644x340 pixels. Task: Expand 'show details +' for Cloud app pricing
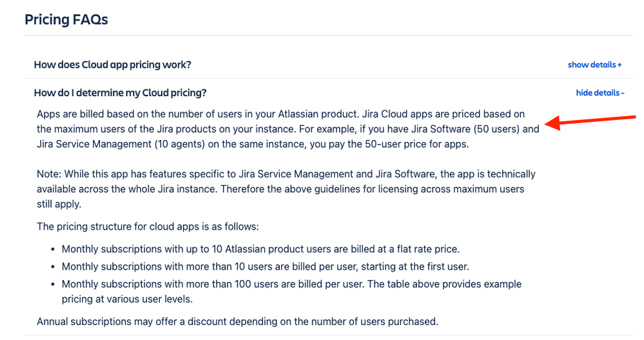pyautogui.click(x=594, y=65)
